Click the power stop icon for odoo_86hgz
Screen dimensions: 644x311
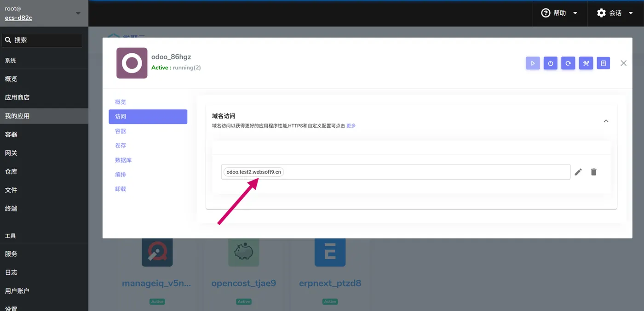click(551, 63)
